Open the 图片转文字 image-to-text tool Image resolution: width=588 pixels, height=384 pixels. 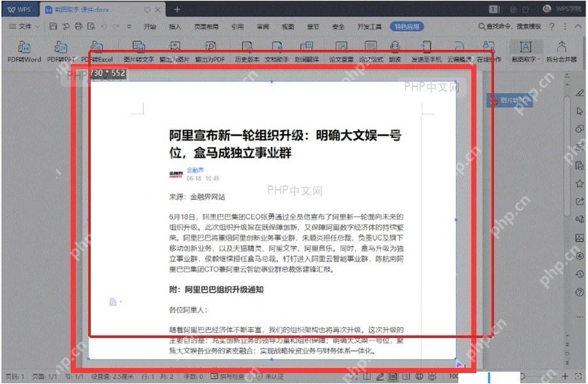coord(139,51)
